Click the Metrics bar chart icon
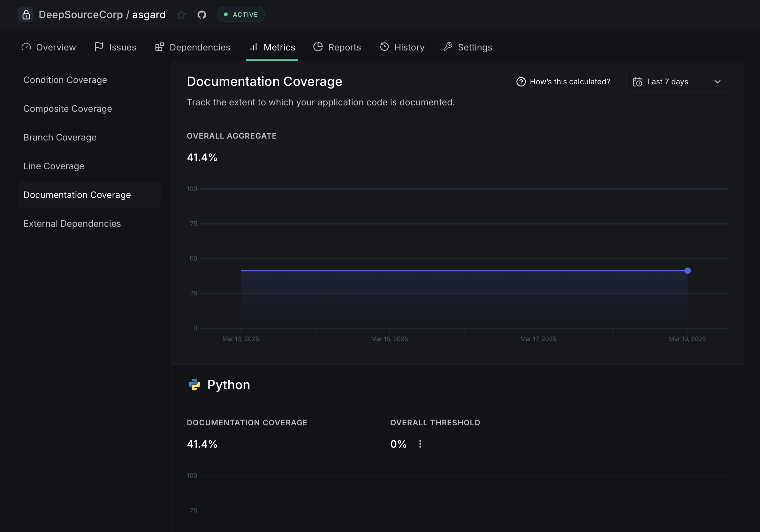The image size is (760, 532). coord(254,47)
